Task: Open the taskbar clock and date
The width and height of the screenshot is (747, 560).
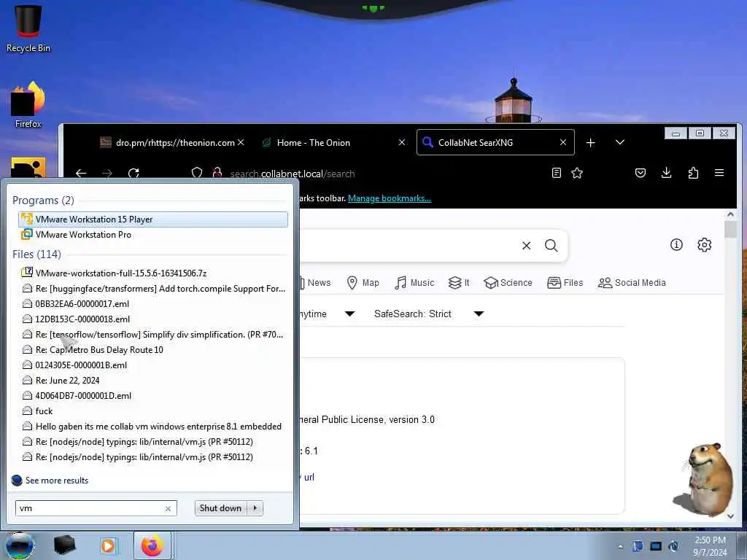Action: 710,546
